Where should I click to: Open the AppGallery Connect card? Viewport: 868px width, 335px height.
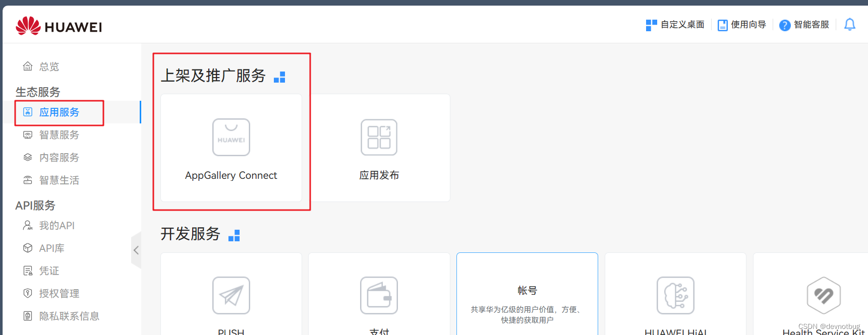click(x=231, y=148)
